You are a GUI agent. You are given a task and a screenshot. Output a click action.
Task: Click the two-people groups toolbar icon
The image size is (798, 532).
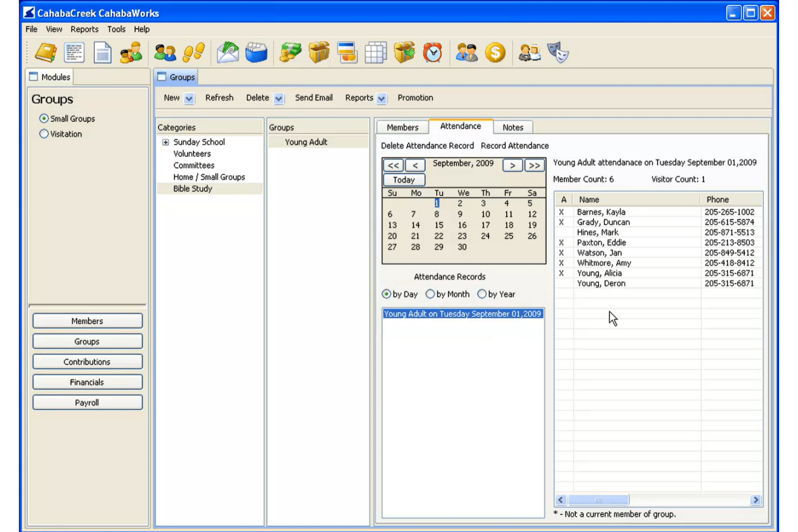165,53
